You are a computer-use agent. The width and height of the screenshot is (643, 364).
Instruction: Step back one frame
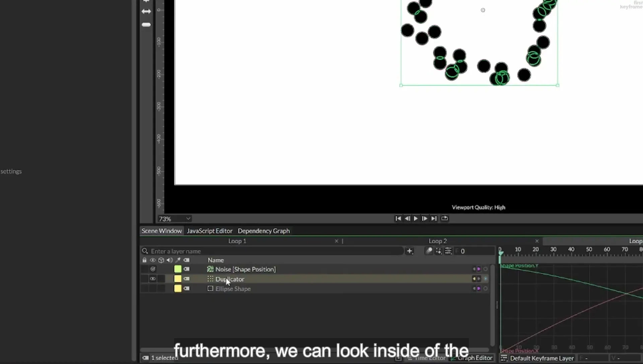pos(407,218)
